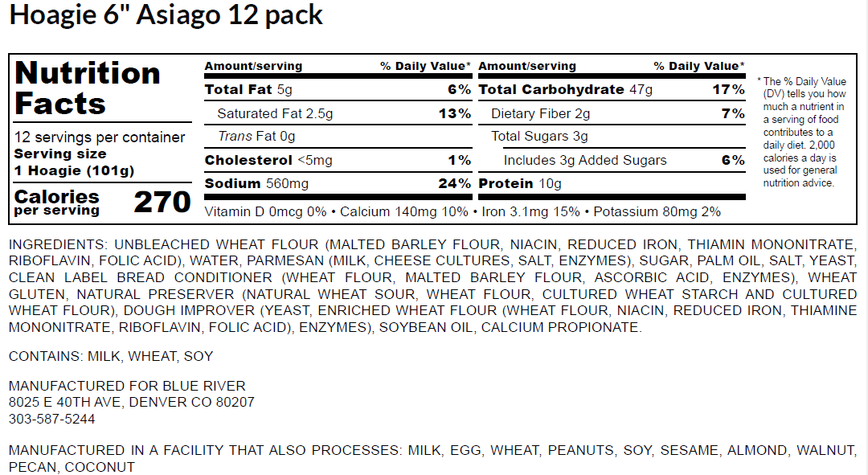868x475 pixels.
Task: Click the INGREDIENTS paragraph
Action: tap(432, 285)
